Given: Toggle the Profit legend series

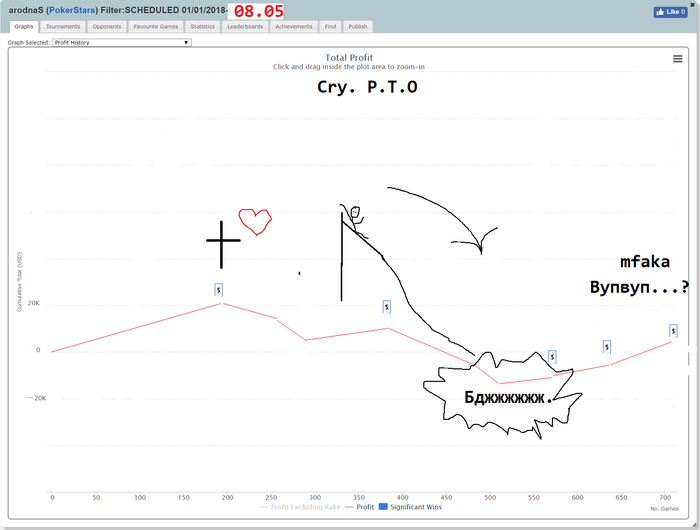Looking at the screenshot, I should [x=360, y=507].
